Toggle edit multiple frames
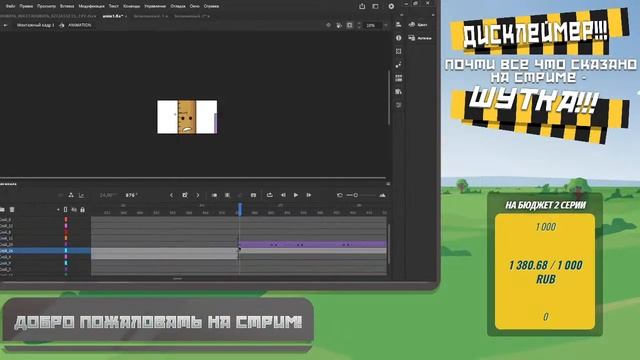Image resolution: width=640 pixels, height=360 pixels. click(228, 196)
